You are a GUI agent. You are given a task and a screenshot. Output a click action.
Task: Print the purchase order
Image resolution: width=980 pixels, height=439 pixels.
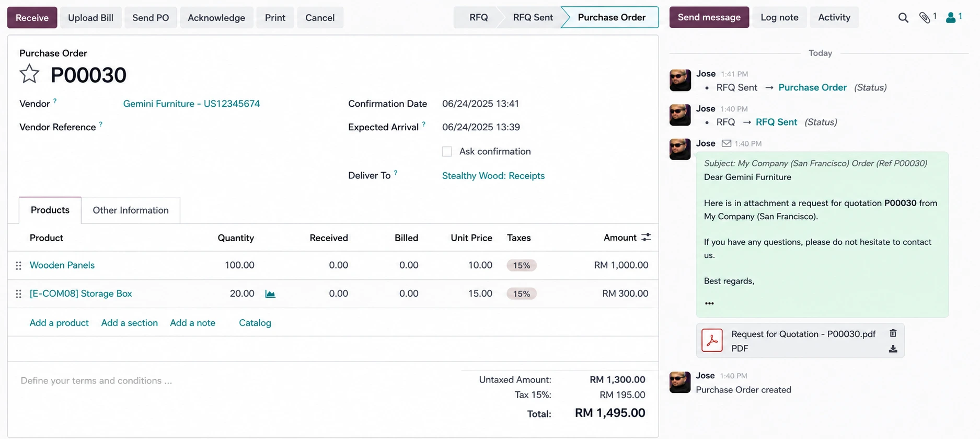pyautogui.click(x=275, y=18)
